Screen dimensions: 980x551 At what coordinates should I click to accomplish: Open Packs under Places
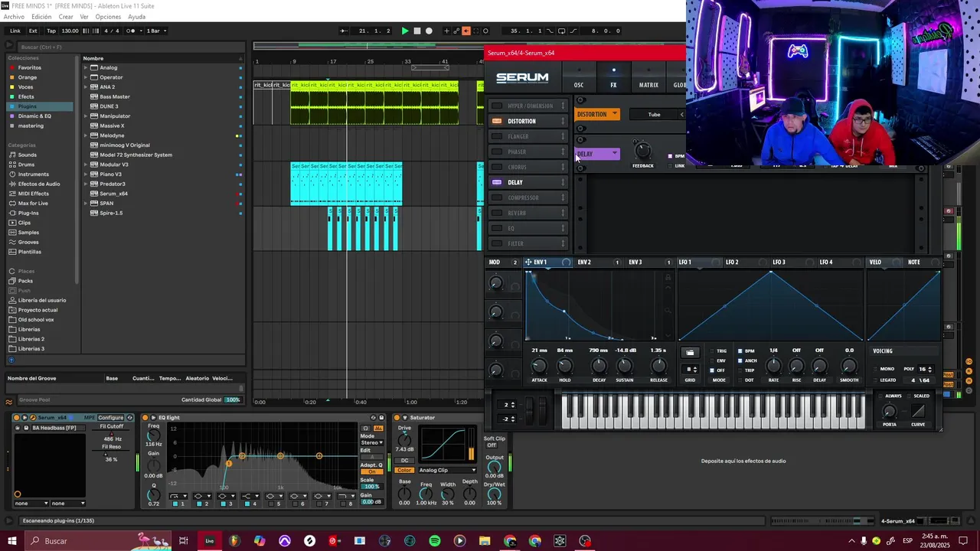25,281
